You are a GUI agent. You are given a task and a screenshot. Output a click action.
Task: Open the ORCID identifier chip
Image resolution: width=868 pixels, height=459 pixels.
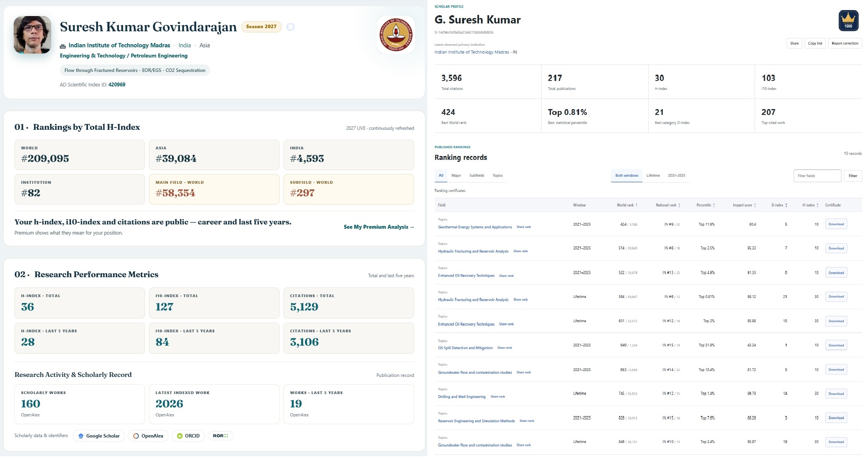(188, 436)
